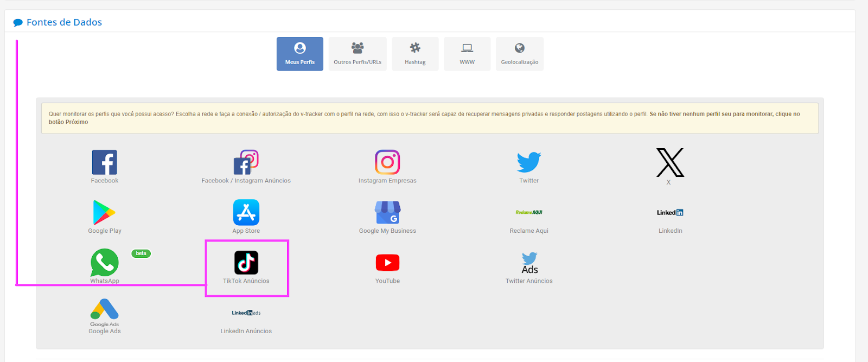
Task: Click the Twitter label text
Action: [529, 181]
